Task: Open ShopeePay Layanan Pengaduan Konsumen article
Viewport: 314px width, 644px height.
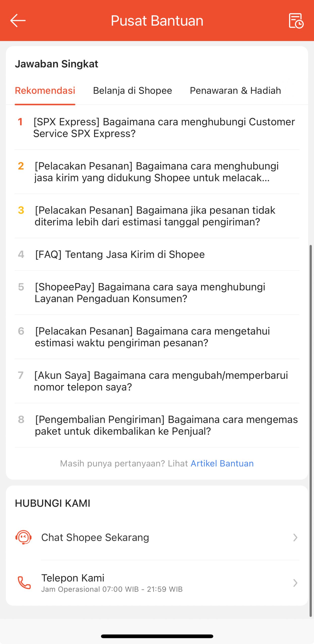Action: [150, 293]
